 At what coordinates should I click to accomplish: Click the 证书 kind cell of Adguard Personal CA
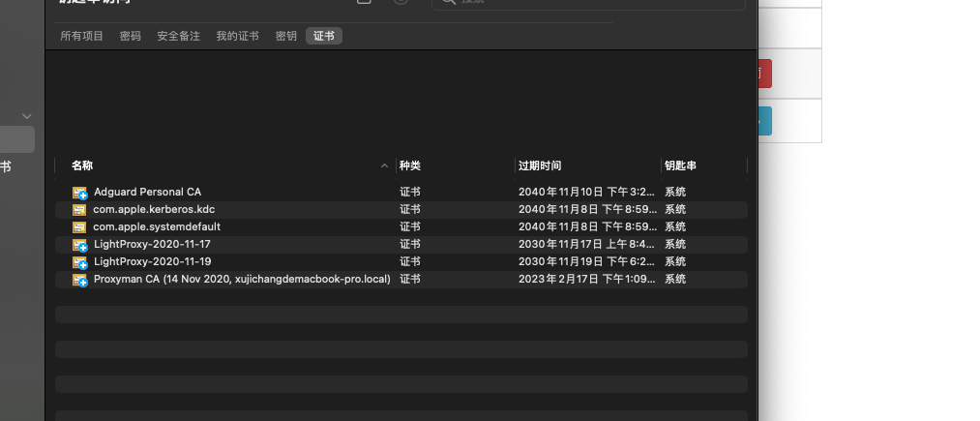pyautogui.click(x=410, y=192)
